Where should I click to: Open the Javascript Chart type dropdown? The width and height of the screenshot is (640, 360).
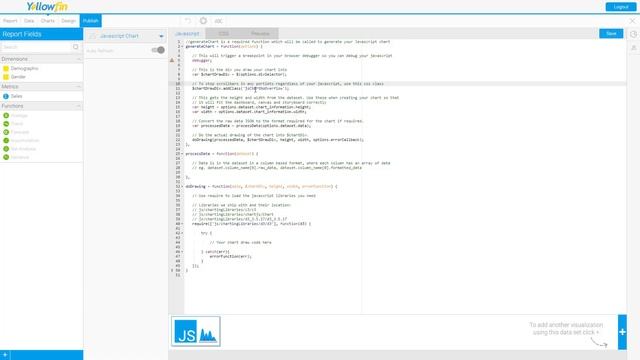[x=161, y=36]
